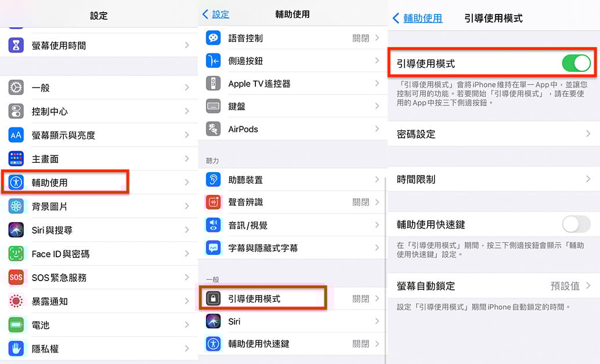Tap the 輔助使用 accessibility icon in Settings
This screenshot has height=364, width=600.
point(16,183)
